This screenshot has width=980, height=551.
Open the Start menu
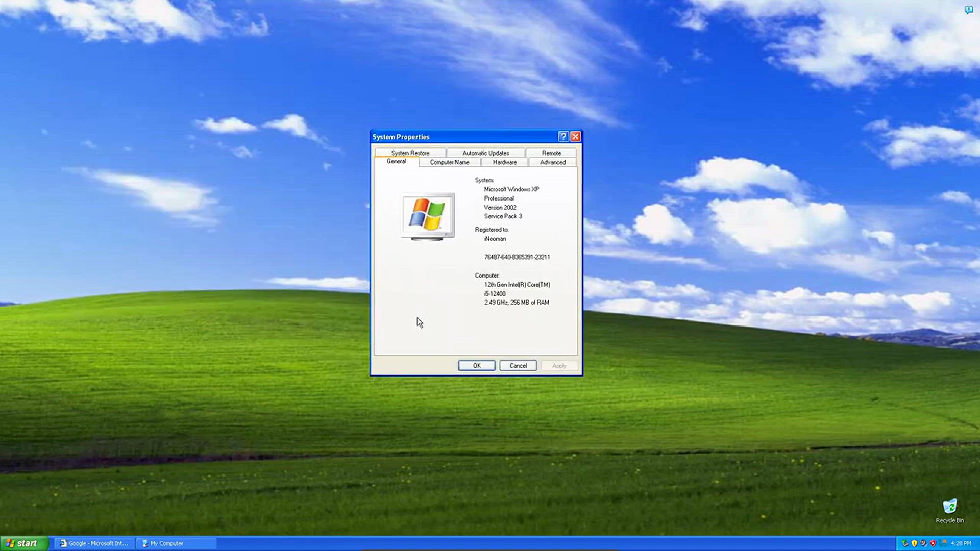click(x=24, y=543)
